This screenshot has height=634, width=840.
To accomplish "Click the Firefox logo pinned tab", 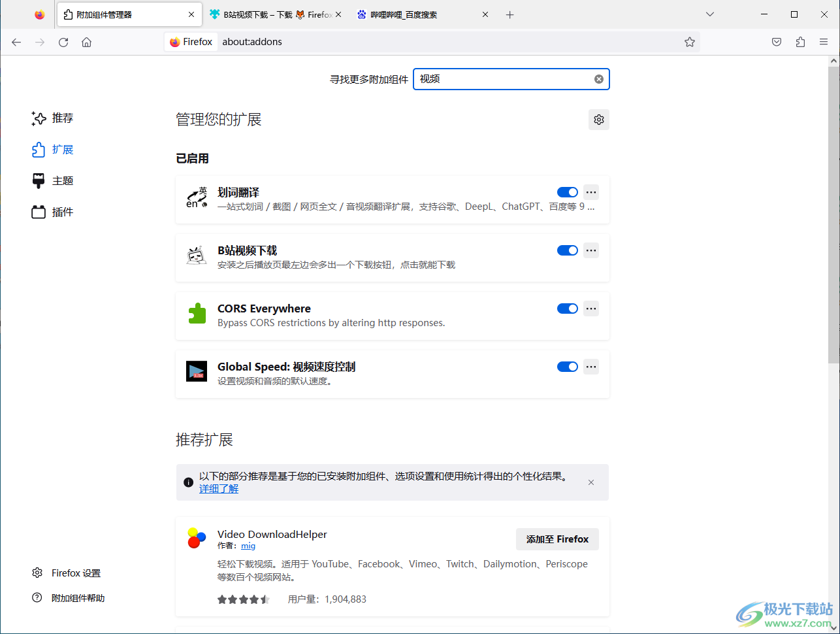I will click(40, 14).
